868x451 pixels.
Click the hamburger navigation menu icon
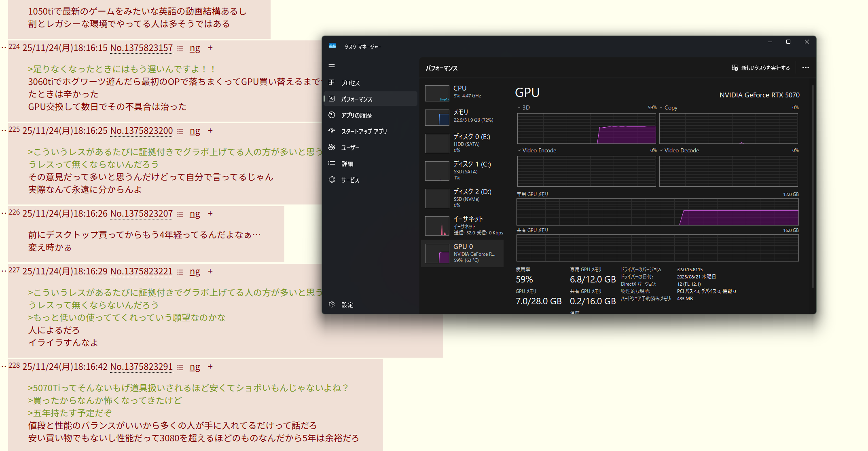pyautogui.click(x=332, y=66)
